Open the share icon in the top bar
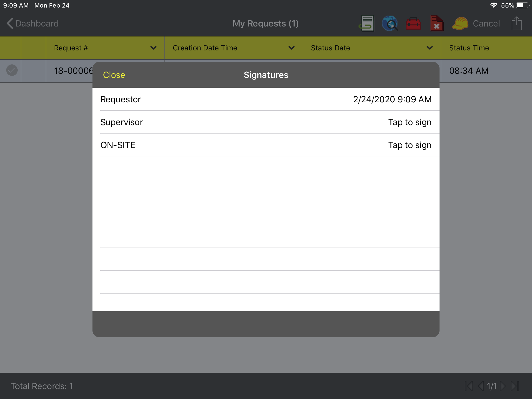The image size is (532, 399). pos(516,23)
